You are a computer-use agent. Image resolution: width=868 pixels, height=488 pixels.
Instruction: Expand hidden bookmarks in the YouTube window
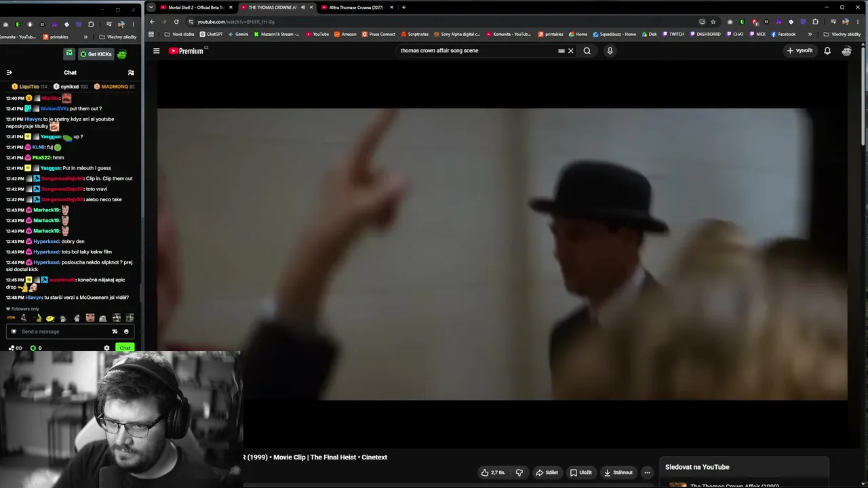click(810, 34)
